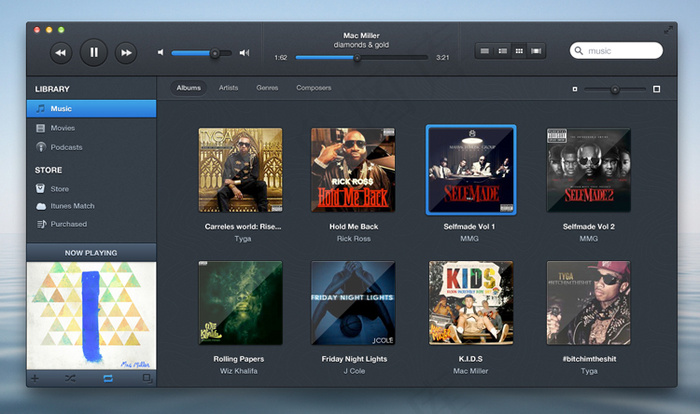The width and height of the screenshot is (700, 414).
Task: Open the Hold Me Back album cover
Action: (353, 170)
